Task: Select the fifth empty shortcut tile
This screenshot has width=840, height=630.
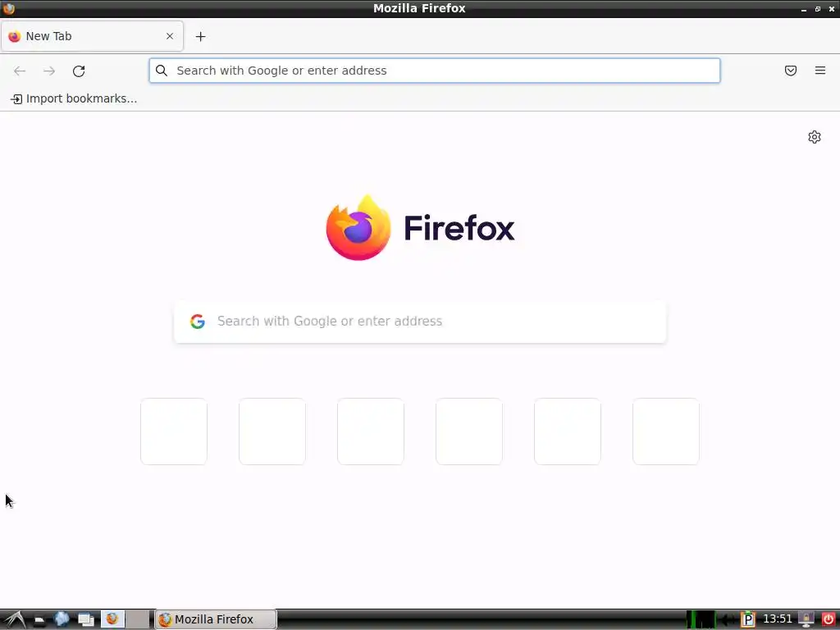Action: 568,431
